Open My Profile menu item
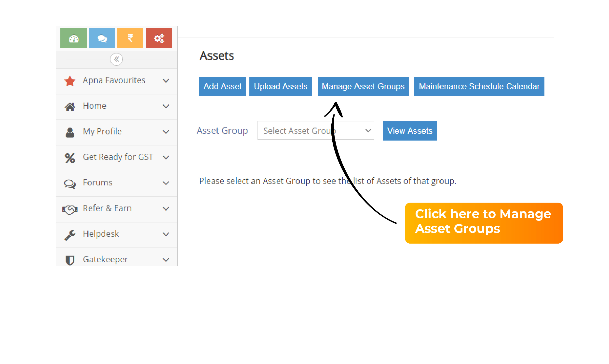The width and height of the screenshot is (609, 364). point(116,132)
